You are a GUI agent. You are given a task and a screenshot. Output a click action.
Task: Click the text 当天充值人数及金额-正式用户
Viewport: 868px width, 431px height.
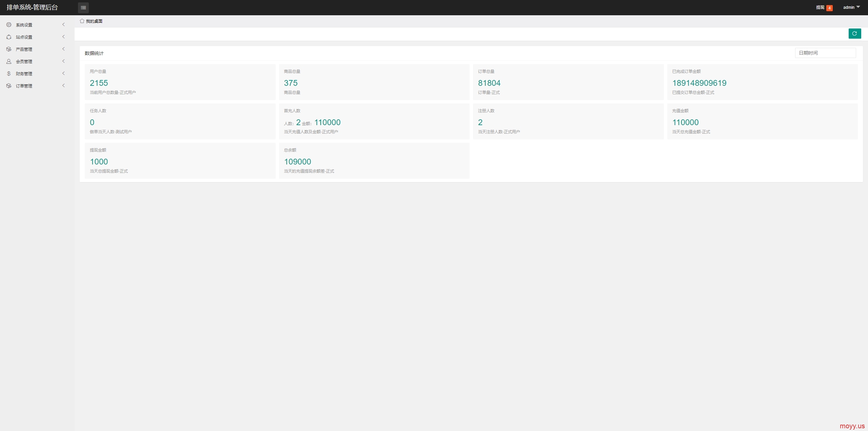click(311, 132)
